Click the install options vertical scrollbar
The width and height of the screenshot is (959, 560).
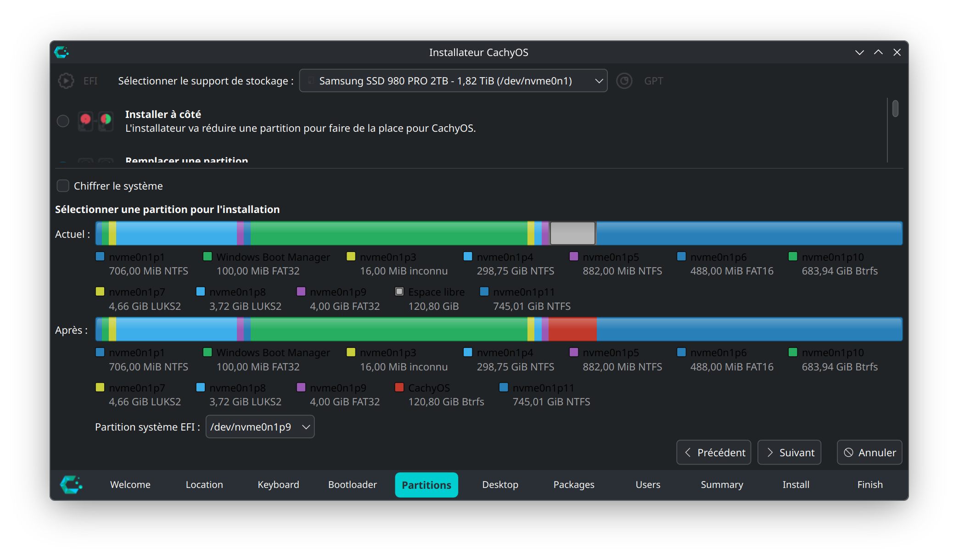click(895, 109)
